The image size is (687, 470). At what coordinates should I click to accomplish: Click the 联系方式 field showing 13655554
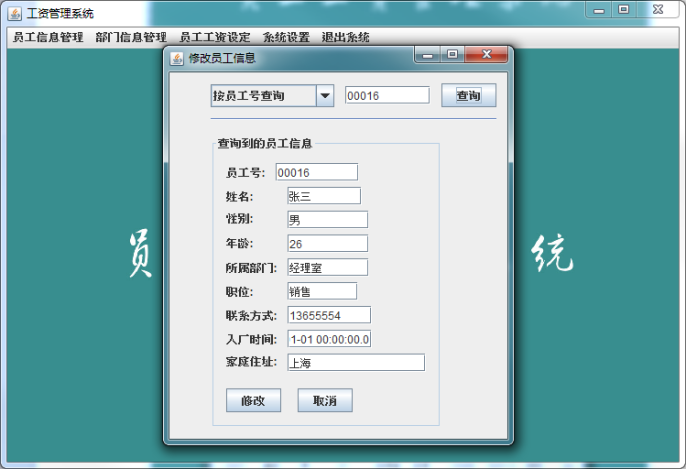[x=329, y=315]
